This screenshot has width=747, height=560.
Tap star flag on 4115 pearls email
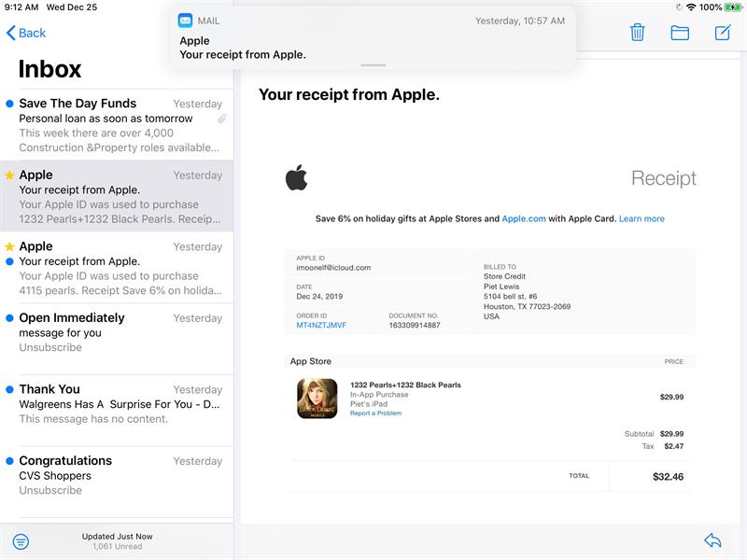pyautogui.click(x=9, y=246)
